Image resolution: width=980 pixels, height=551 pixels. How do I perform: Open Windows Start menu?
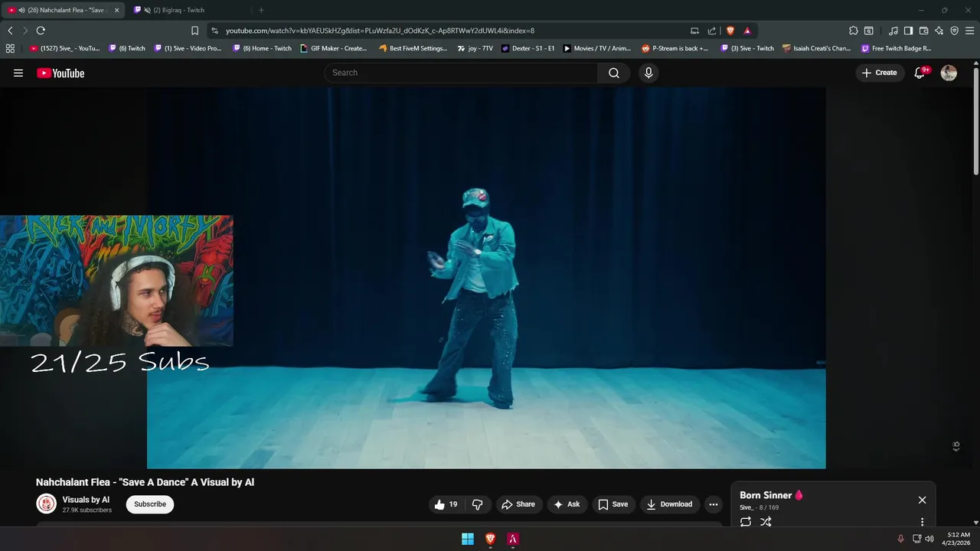(x=468, y=539)
